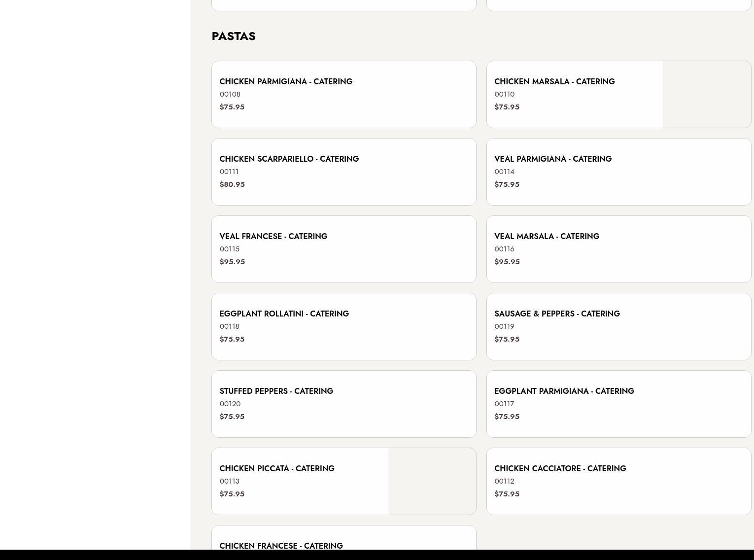Click item code 00113
The image size is (754, 560).
(x=230, y=481)
